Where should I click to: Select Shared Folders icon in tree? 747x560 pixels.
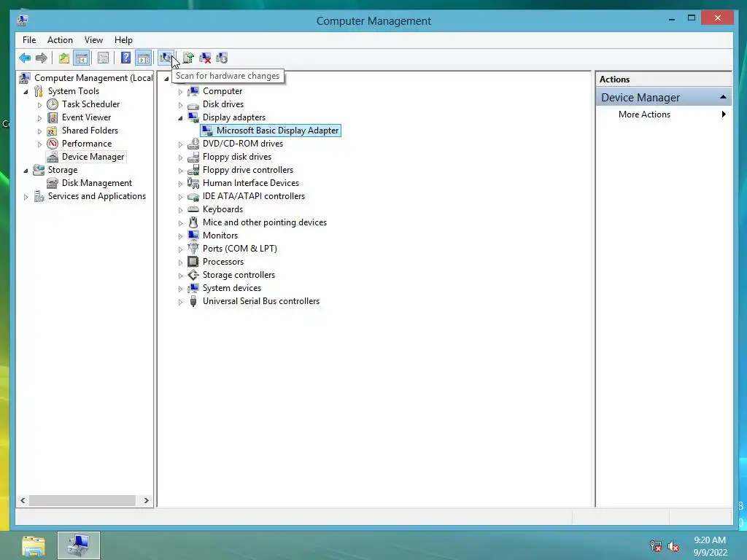53,131
